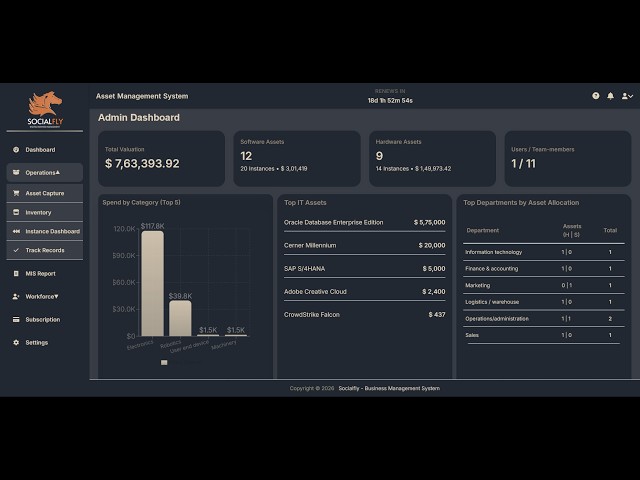
Task: Click the Robotics $39.8K bar
Action: click(180, 318)
